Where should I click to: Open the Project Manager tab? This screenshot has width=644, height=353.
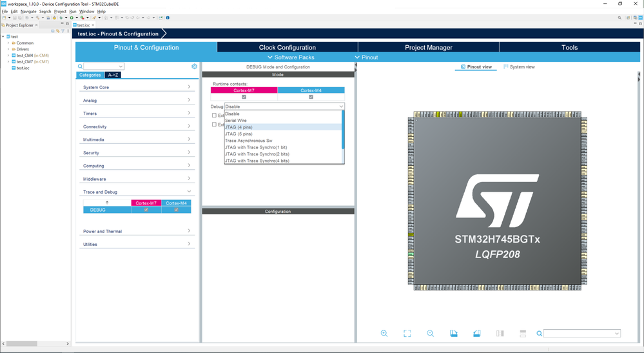(429, 47)
